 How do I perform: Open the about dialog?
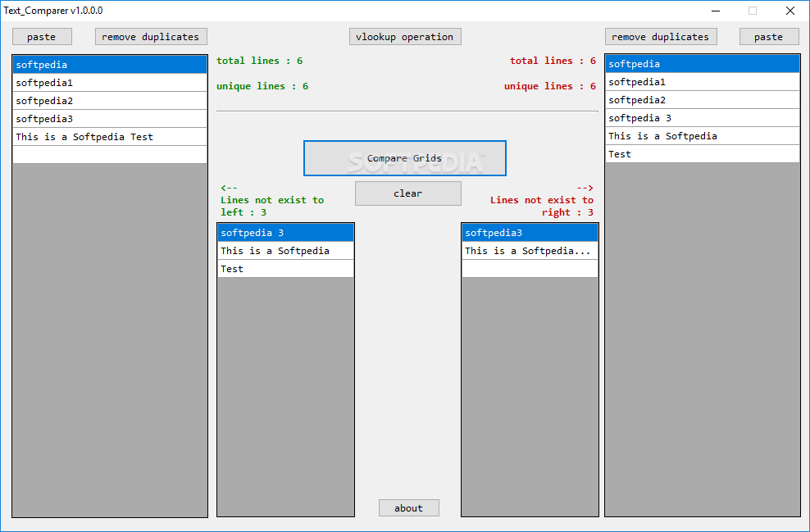click(x=408, y=508)
